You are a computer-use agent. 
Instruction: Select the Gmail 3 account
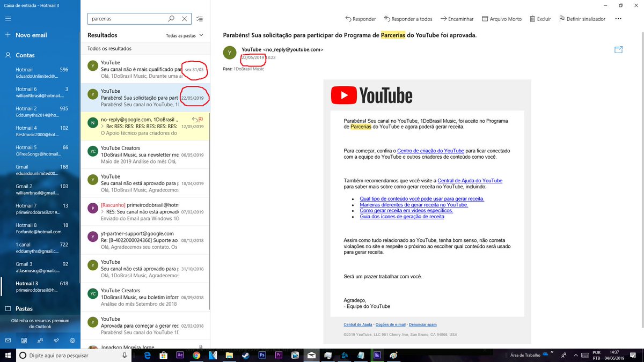[40, 267]
